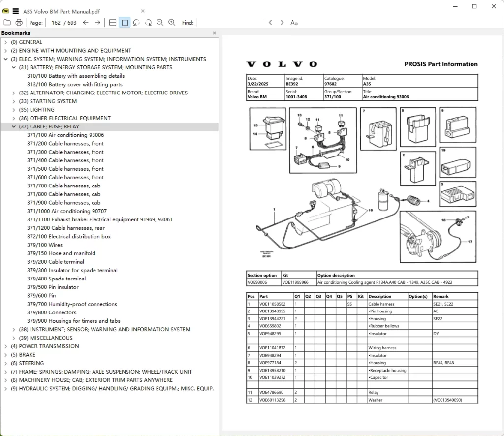The image size is (504, 436).
Task: Collapse the (3) ELEC. SYSTEM bookmark
Action: click(5, 59)
